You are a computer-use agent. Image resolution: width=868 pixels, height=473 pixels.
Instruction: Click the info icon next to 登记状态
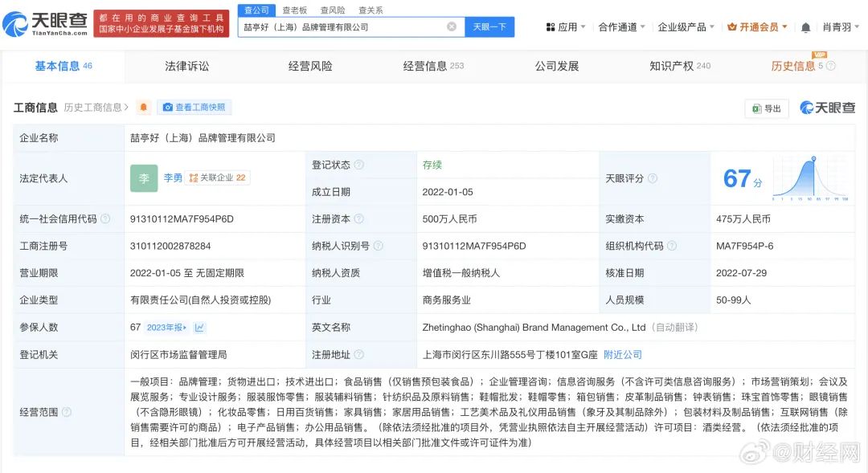[x=358, y=165]
